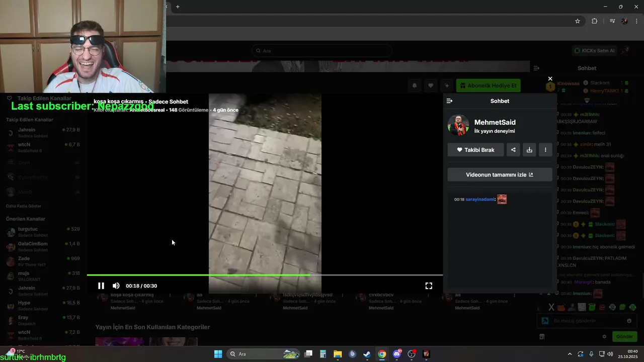644x362 pixels.
Task: Open Task View on taskbar
Action: point(308,354)
